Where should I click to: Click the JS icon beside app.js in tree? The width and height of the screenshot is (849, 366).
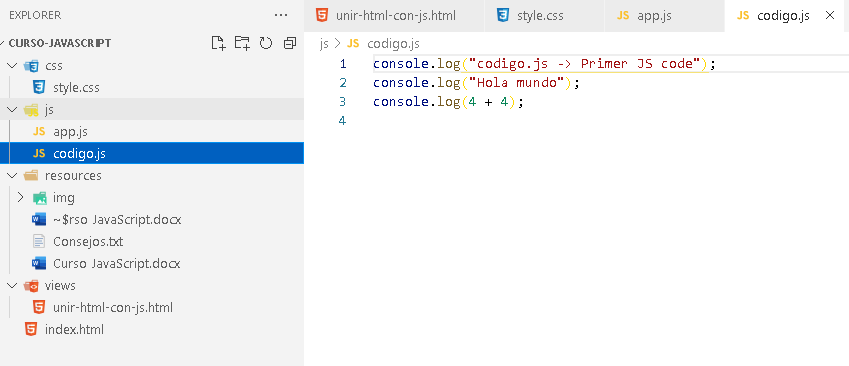39,132
